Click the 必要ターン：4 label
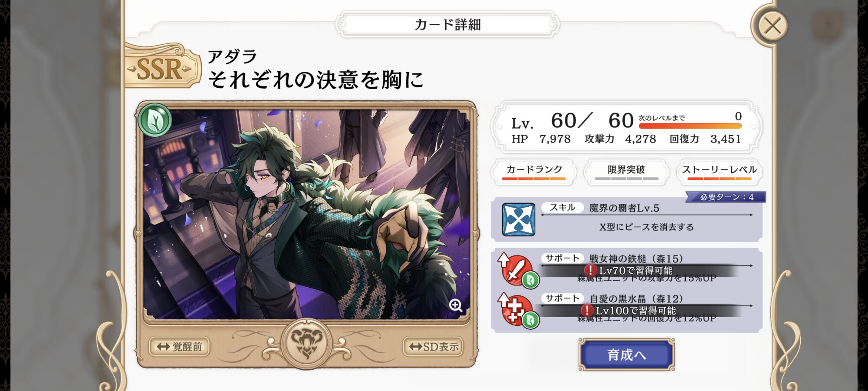Viewport: 868px width, 391px height. [727, 197]
